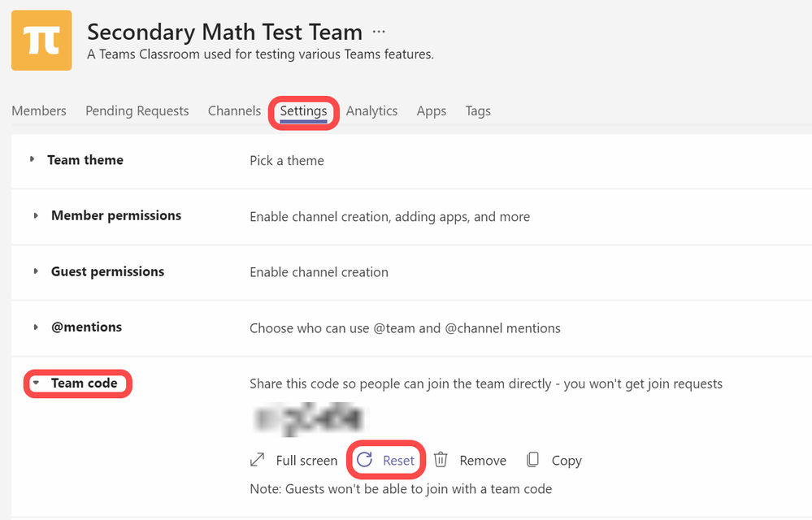Go to the Apps tab
Viewport: 812px width, 520px height.
pyautogui.click(x=432, y=110)
